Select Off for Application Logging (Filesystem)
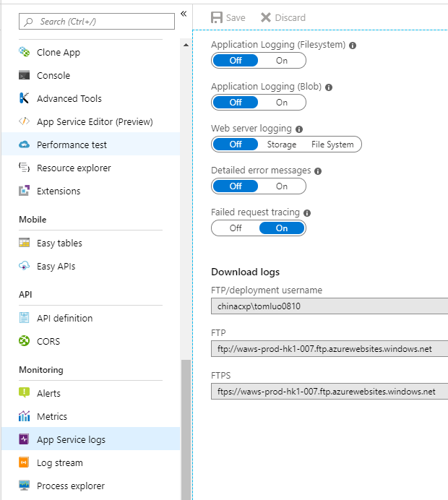 point(236,61)
